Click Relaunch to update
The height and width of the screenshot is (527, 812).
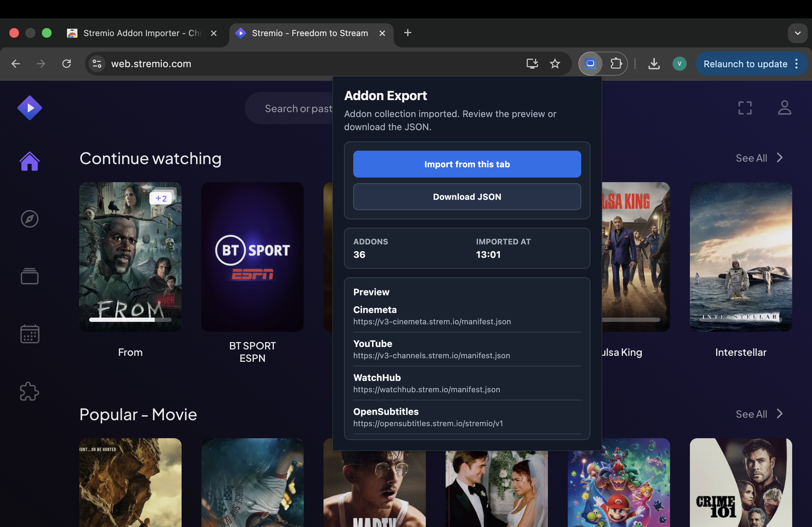tap(745, 64)
